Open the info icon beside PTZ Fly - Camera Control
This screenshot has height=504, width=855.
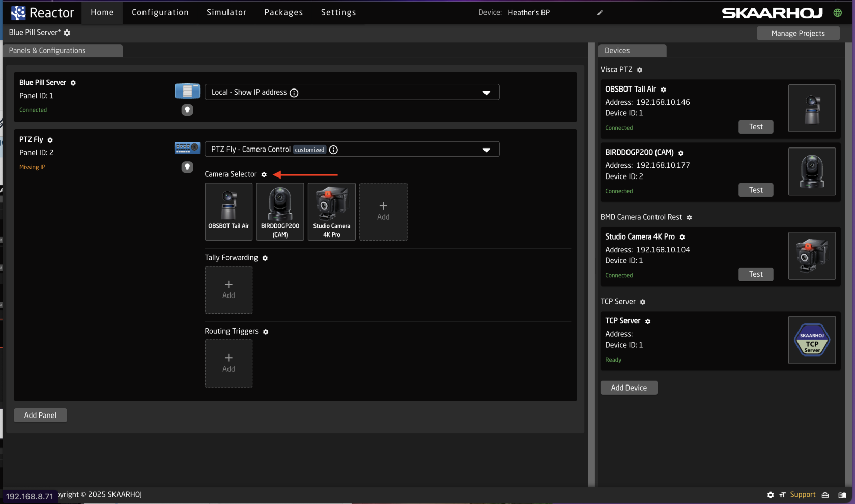[333, 150]
